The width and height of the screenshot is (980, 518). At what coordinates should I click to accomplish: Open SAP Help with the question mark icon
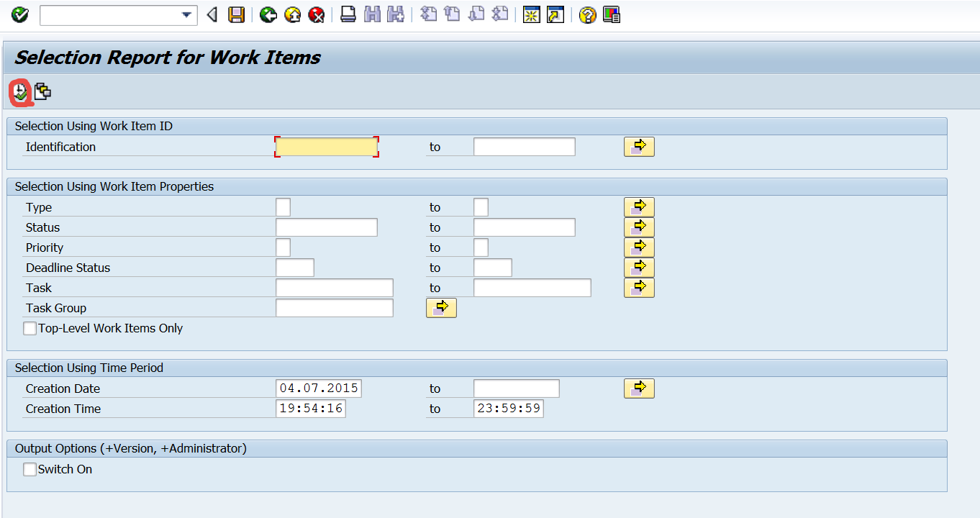click(x=586, y=14)
